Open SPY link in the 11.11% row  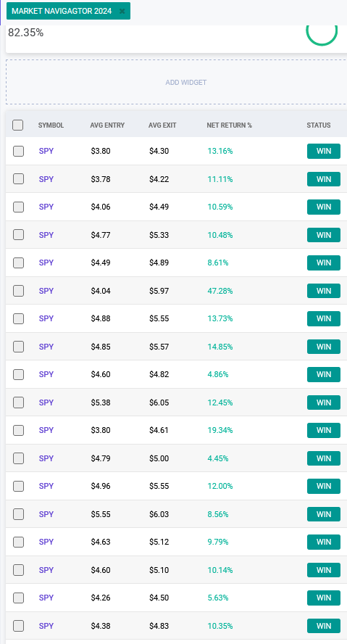pos(46,179)
